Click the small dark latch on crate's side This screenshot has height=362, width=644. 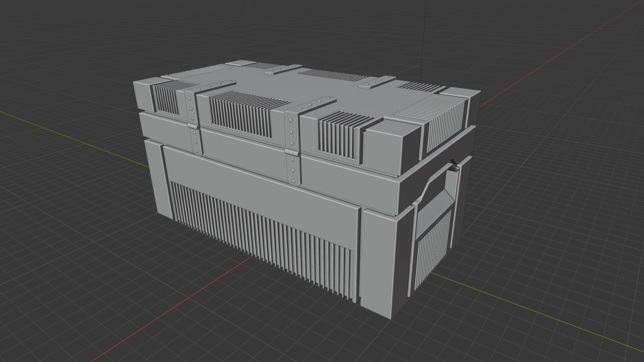(x=455, y=165)
